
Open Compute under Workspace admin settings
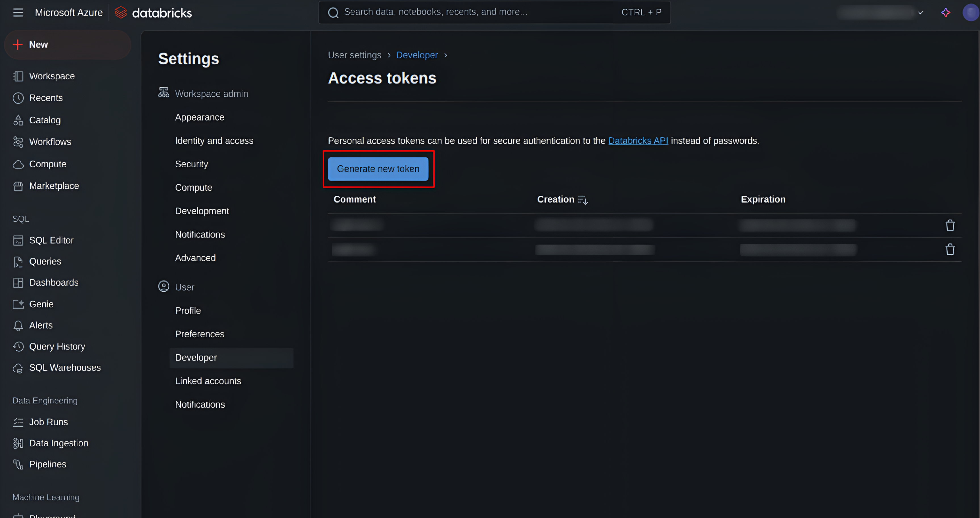pyautogui.click(x=193, y=188)
